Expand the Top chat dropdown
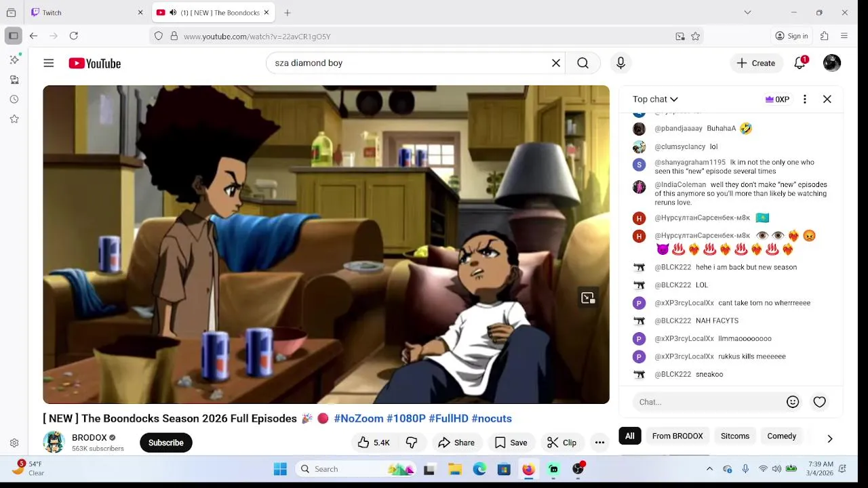868x488 pixels. pos(655,99)
